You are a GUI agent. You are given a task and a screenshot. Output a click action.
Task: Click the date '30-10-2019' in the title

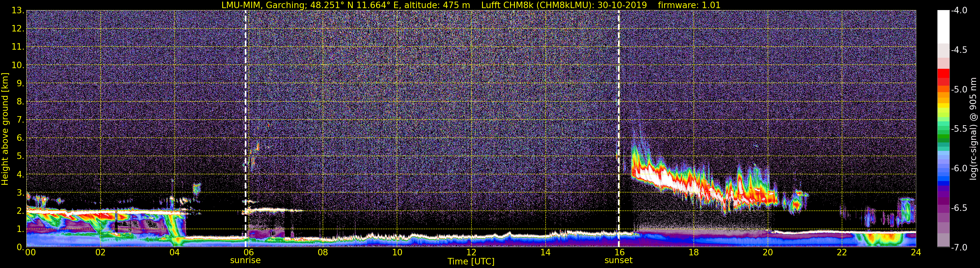(x=623, y=5)
